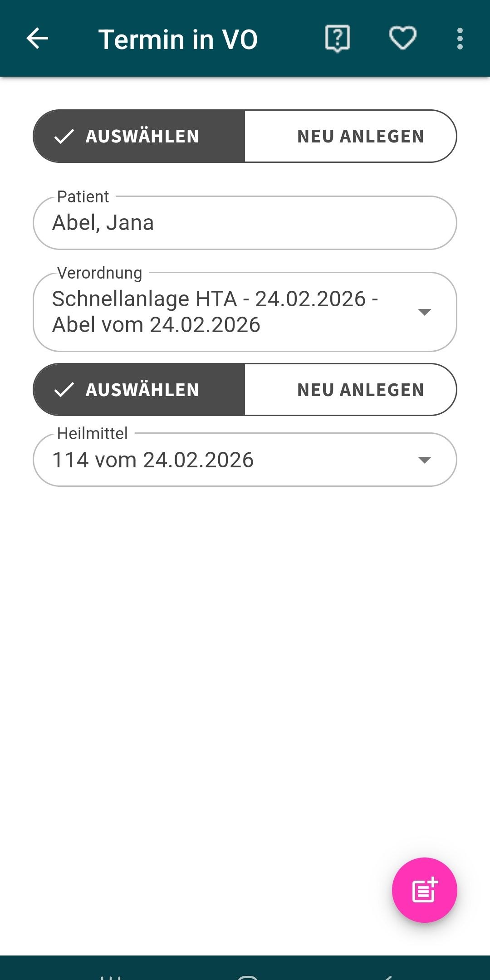Mark as favorite with the heart icon
Image resolution: width=490 pixels, height=980 pixels.
402,39
